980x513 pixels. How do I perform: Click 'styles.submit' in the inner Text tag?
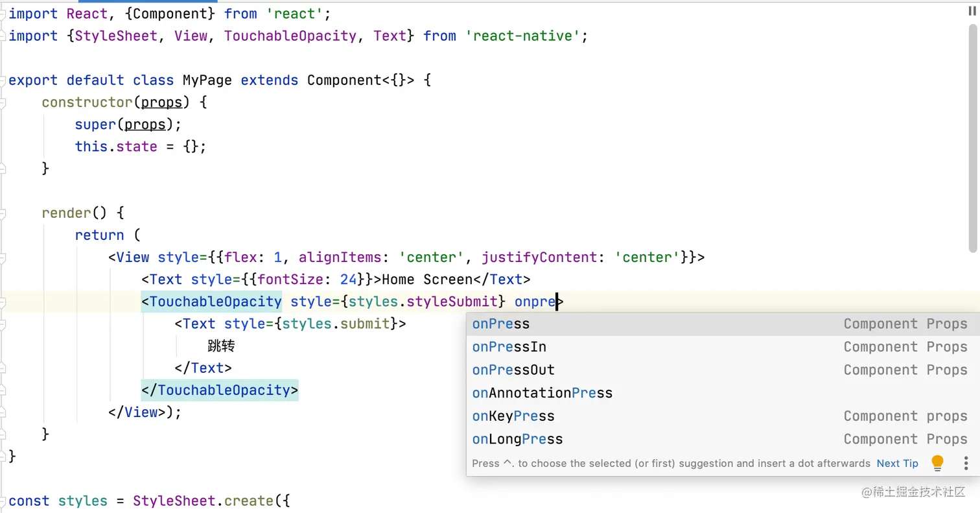(336, 324)
